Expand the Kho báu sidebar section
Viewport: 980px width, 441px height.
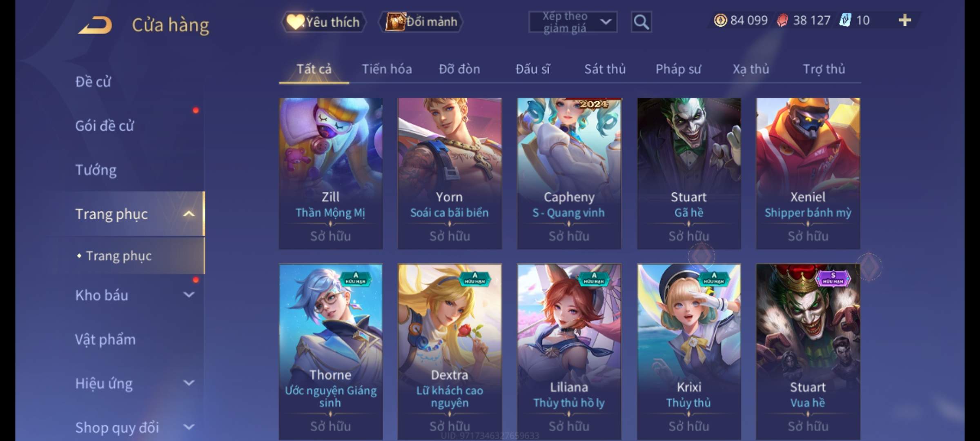pyautogui.click(x=189, y=294)
